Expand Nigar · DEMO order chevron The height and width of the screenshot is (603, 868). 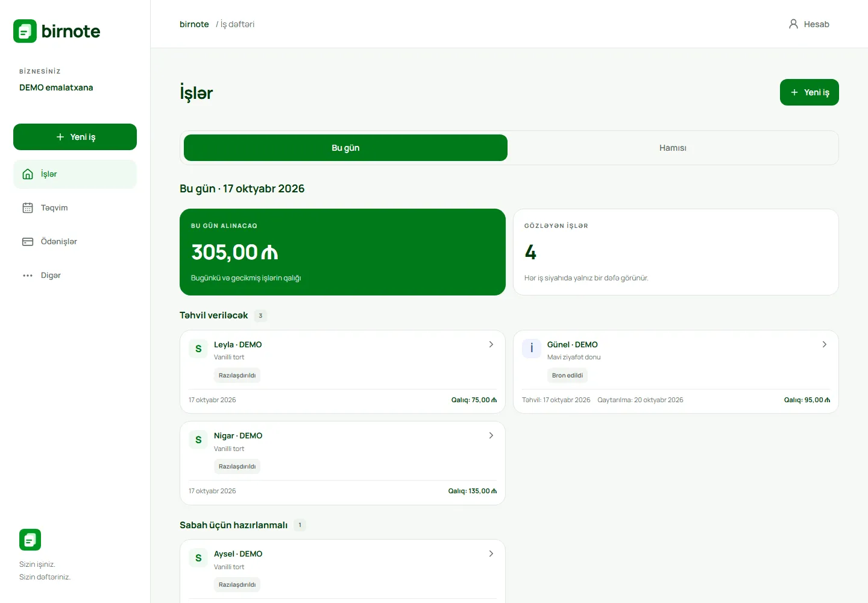pos(491,435)
